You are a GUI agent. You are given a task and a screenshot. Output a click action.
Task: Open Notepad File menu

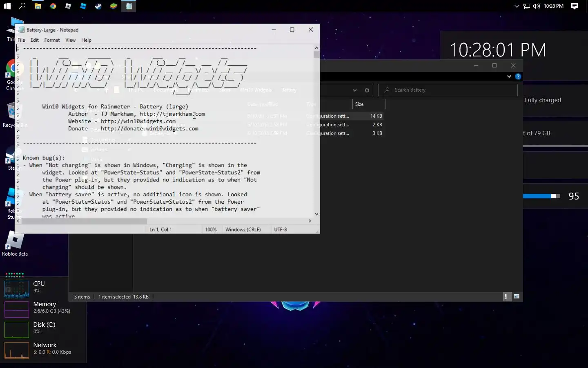21,40
